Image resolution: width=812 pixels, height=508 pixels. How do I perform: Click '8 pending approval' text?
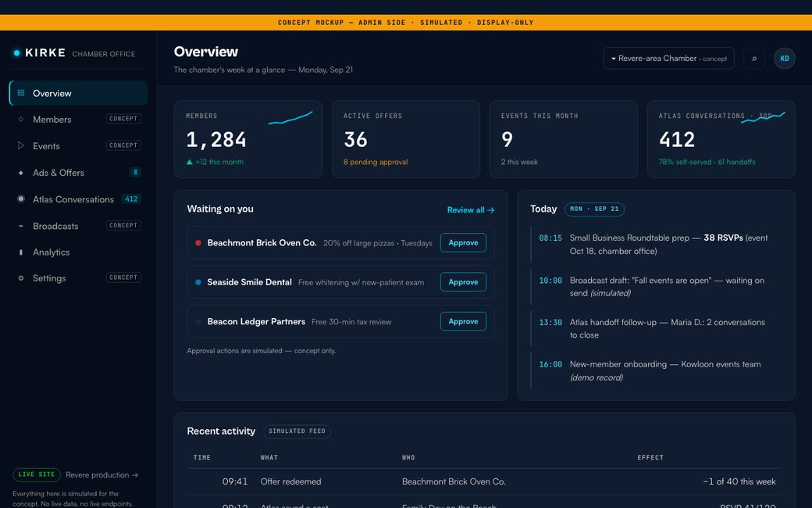point(376,163)
